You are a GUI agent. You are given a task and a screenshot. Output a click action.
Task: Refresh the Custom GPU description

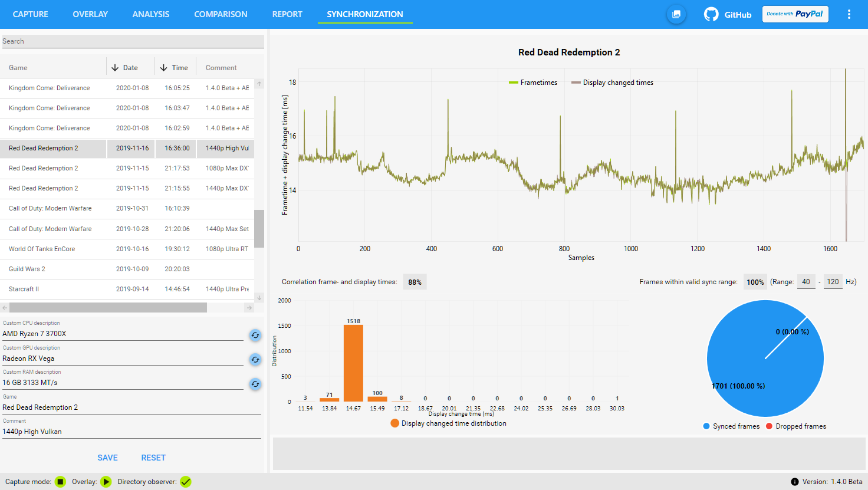[255, 360]
